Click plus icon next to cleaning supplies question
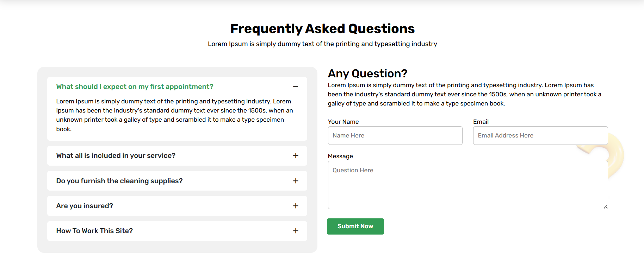 296,181
